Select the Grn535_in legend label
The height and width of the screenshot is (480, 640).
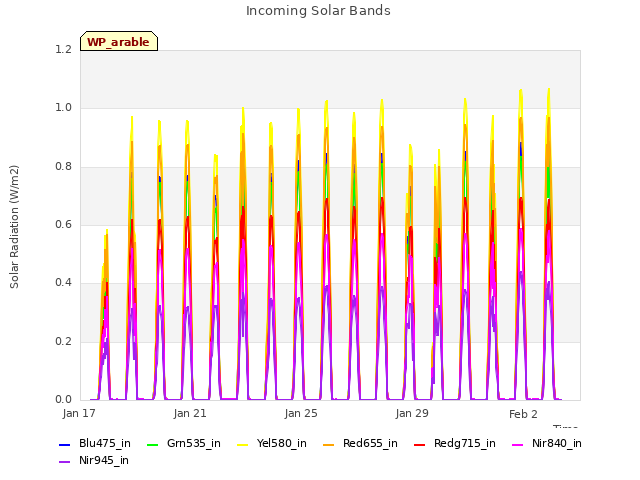[x=194, y=444]
